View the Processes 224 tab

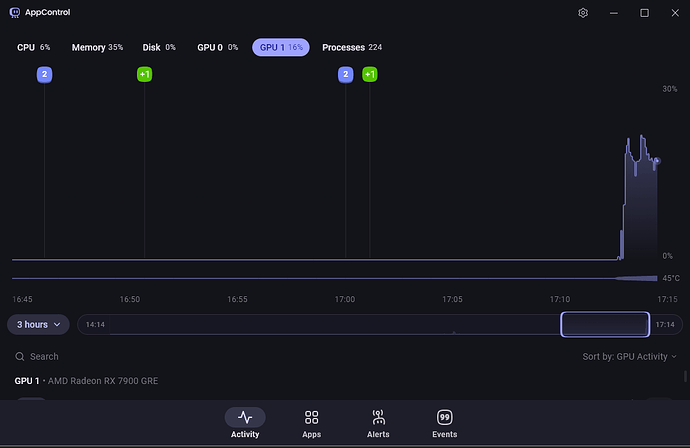[x=351, y=47]
